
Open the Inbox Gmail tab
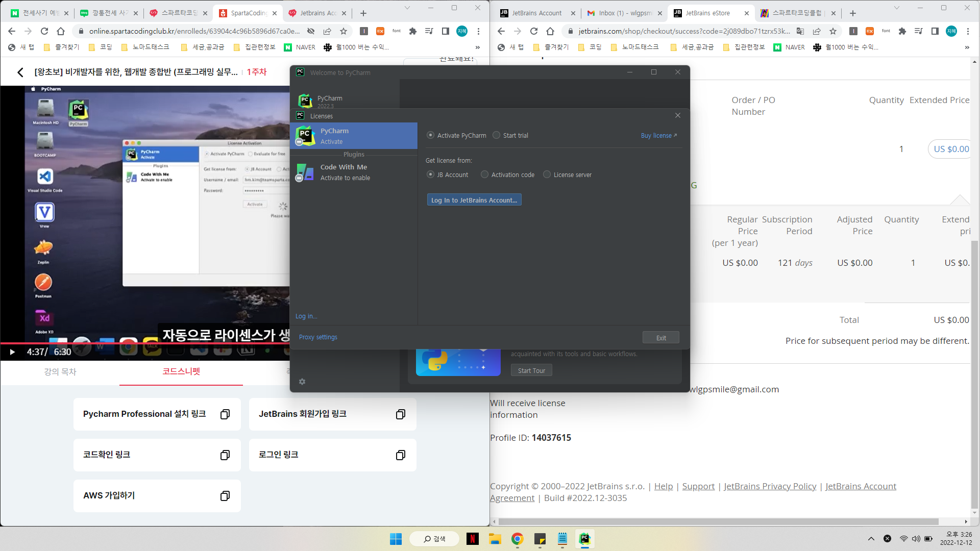coord(624,13)
